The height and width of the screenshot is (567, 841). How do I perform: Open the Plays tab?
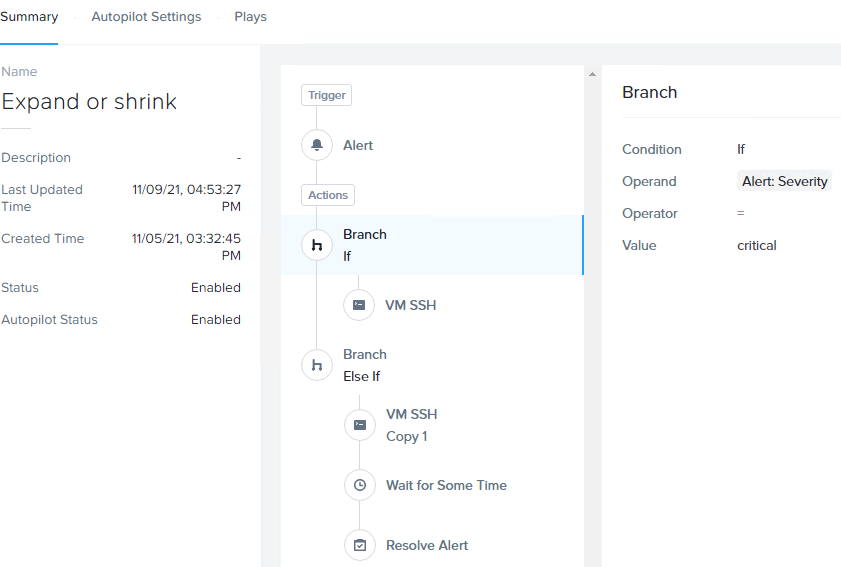(250, 17)
